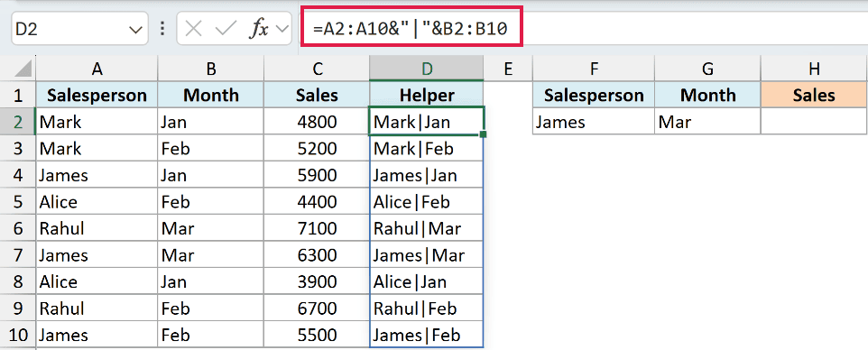Image resolution: width=868 pixels, height=350 pixels.
Task: Select column C header
Action: [318, 69]
